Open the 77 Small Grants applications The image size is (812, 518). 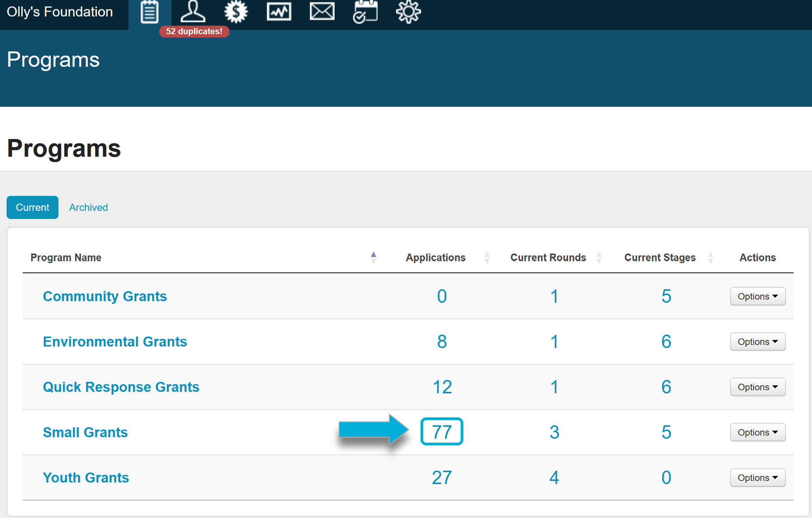(x=442, y=432)
